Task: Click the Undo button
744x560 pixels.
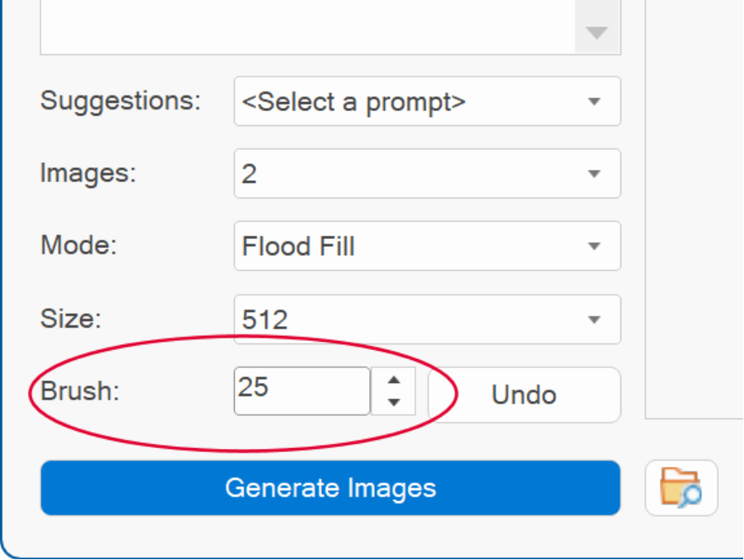Action: click(524, 394)
